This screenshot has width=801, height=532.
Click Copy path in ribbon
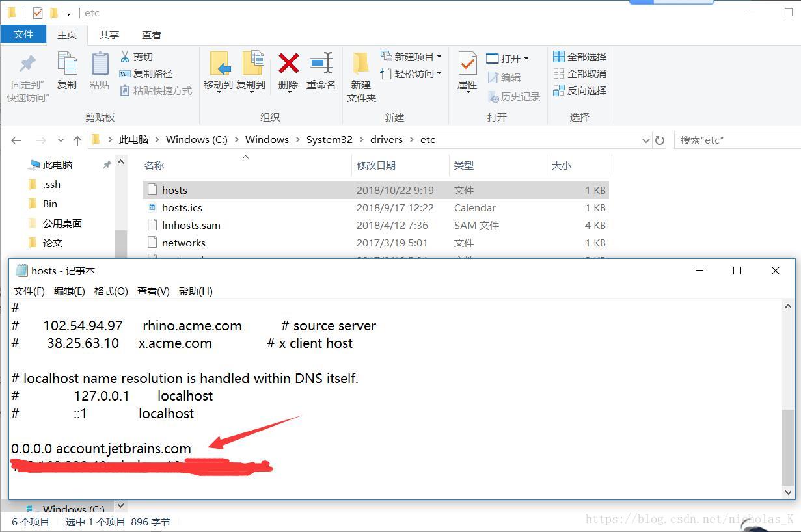[146, 73]
